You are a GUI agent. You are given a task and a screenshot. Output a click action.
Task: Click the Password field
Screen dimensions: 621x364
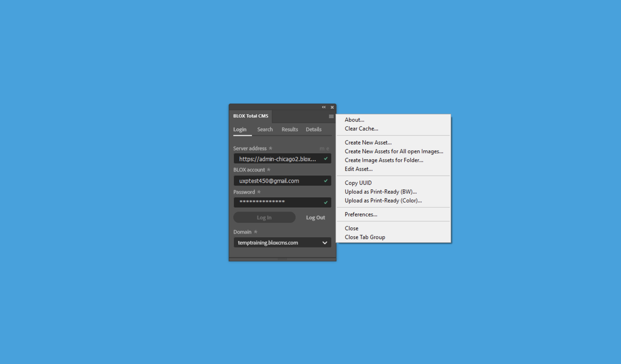coord(277,202)
